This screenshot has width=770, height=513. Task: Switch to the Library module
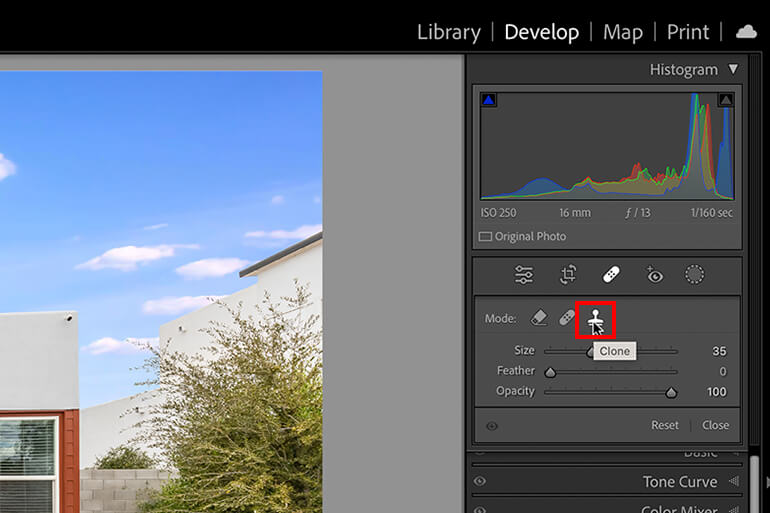(x=449, y=32)
